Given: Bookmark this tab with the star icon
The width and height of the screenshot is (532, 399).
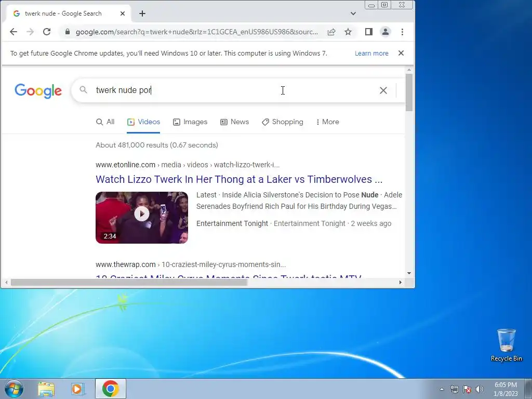Looking at the screenshot, I should point(348,32).
